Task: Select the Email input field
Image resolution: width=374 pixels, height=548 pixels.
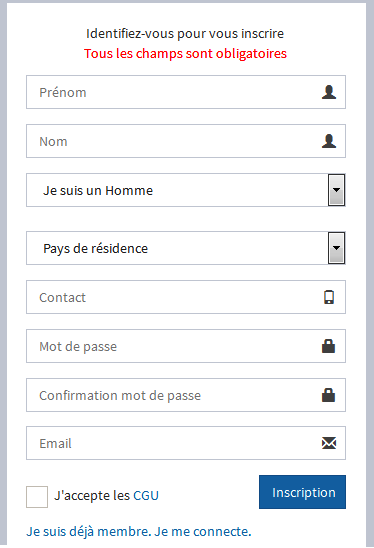Action: click(x=186, y=443)
